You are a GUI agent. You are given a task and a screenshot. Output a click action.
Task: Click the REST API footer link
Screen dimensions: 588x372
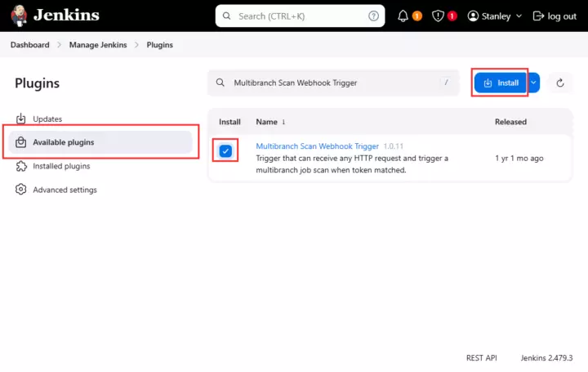pos(482,358)
